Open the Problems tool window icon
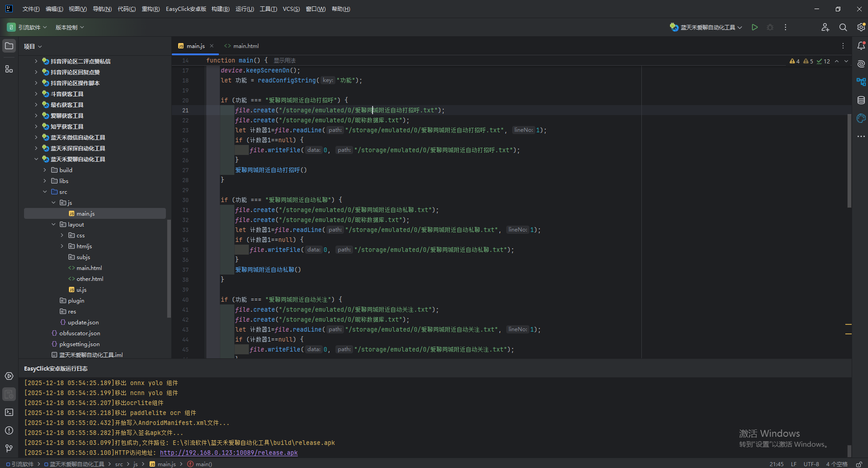The height and width of the screenshot is (468, 868). click(x=9, y=430)
